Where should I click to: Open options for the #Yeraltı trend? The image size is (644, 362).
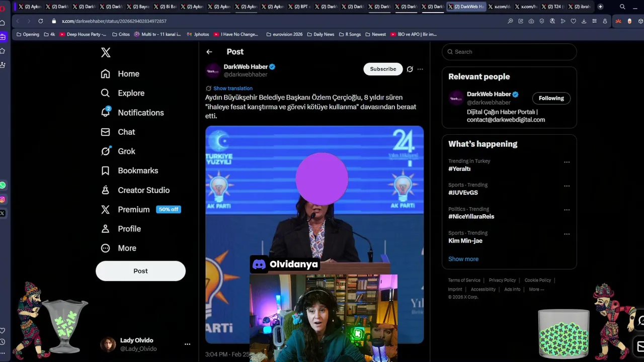coord(567,162)
